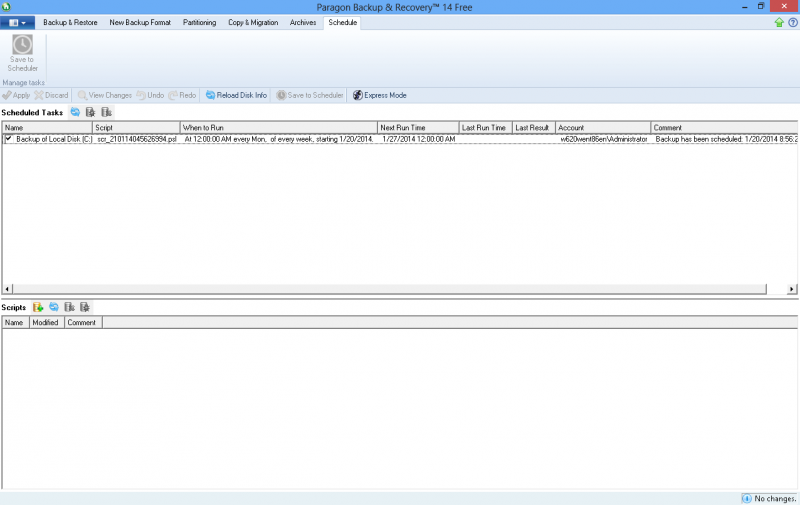
Task: Click the add script icon beside Scripts
Action: [x=38, y=307]
